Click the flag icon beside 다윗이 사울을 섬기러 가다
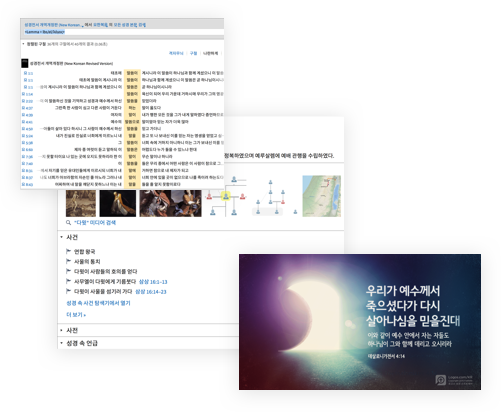 tap(69, 291)
